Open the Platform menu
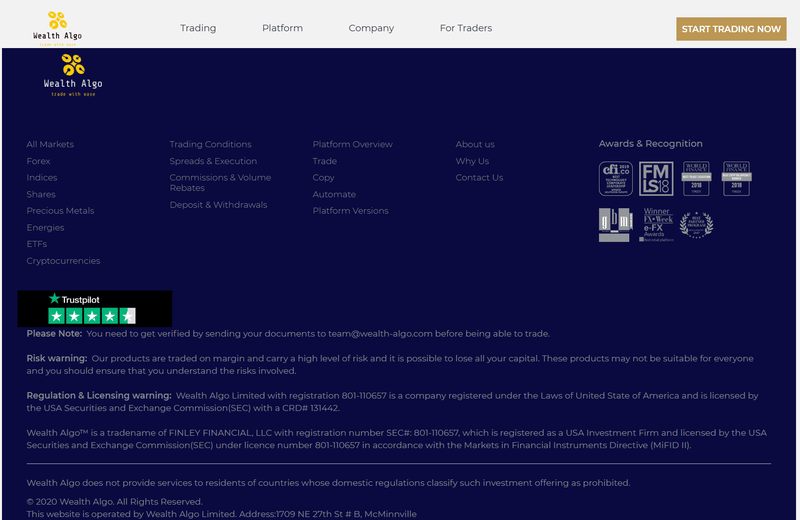This screenshot has width=800, height=520. [282, 28]
